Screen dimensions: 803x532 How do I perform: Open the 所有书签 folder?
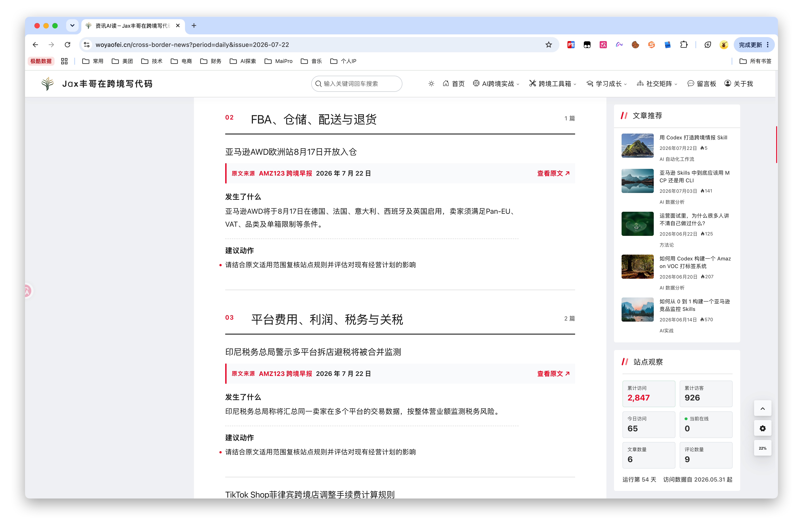(x=755, y=61)
